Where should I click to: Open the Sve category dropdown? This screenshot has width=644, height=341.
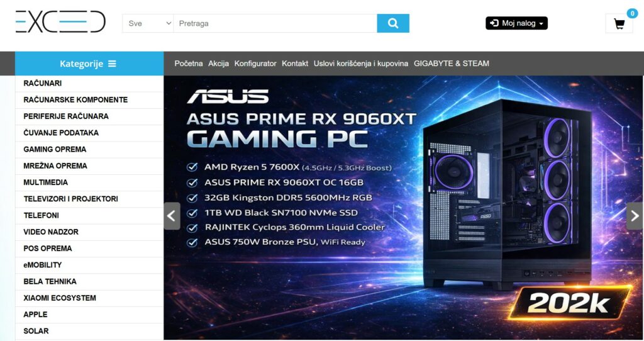pyautogui.click(x=148, y=23)
